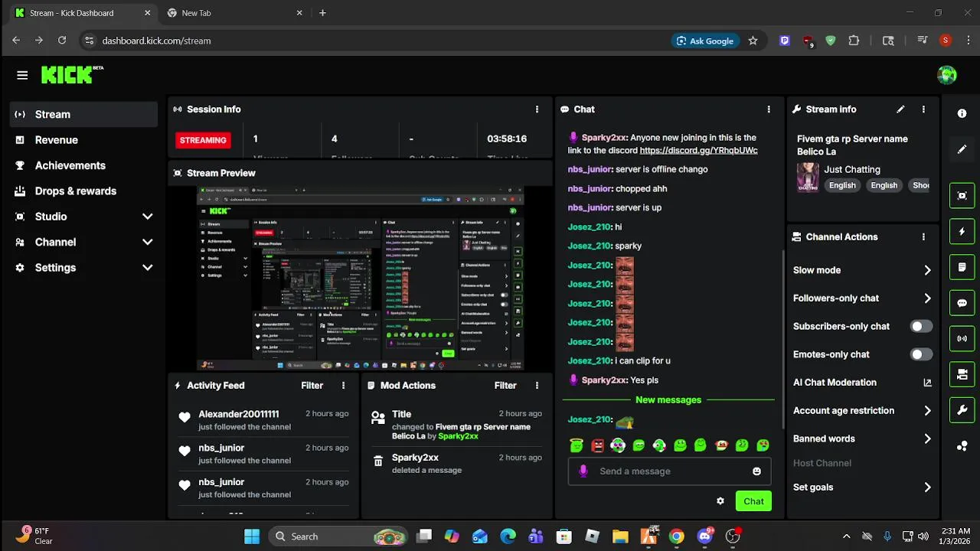Screen dimensions: 980x551
Task: Open Microsoft Edge from the taskbar
Action: [x=508, y=536]
